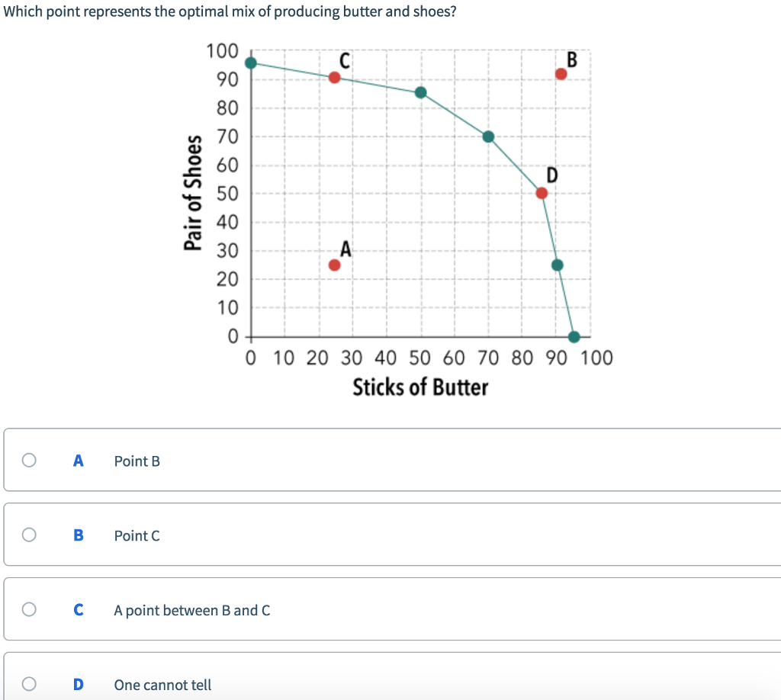Choose the answer labeled 'Point C'
The height and width of the screenshot is (700, 781).
point(137,536)
